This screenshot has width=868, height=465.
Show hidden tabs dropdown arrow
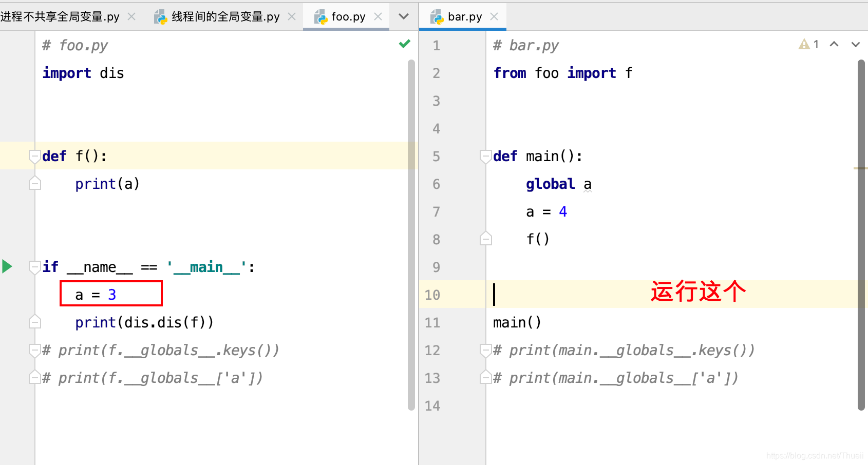(404, 16)
